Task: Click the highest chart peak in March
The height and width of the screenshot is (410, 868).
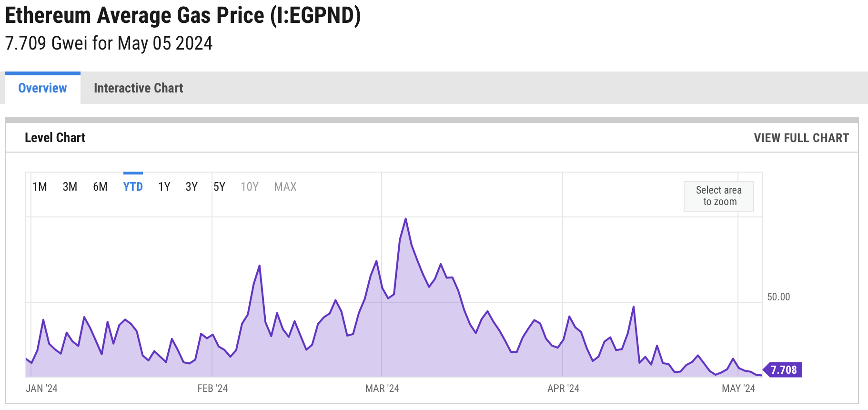Action: tap(405, 219)
